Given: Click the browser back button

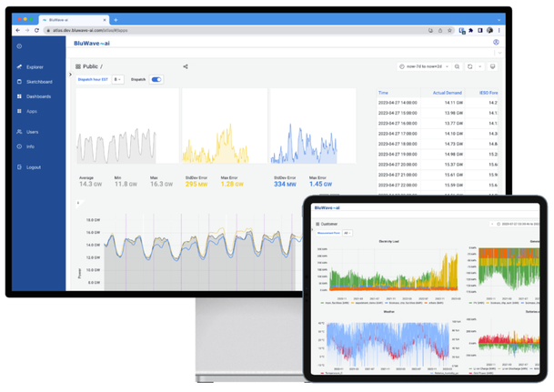Looking at the screenshot, I should click(17, 30).
